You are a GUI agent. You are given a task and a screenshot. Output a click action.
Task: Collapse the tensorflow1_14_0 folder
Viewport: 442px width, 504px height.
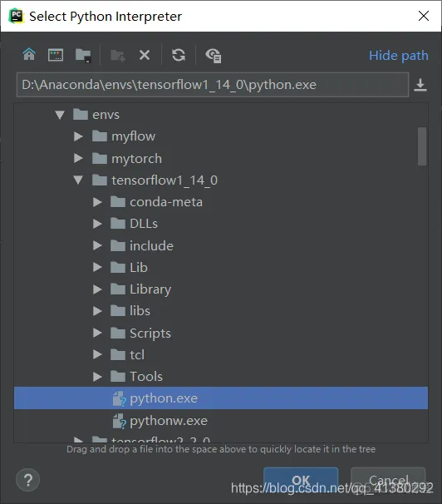click(78, 180)
